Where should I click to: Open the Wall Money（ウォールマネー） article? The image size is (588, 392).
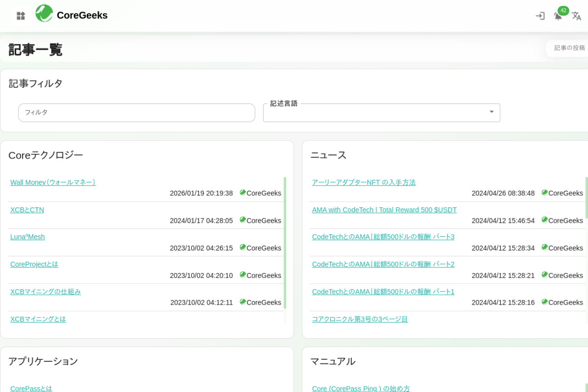pyautogui.click(x=53, y=182)
